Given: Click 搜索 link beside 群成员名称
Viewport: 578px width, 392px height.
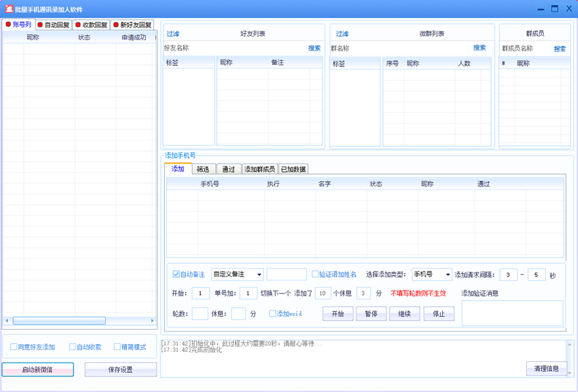Looking at the screenshot, I should click(560, 49).
